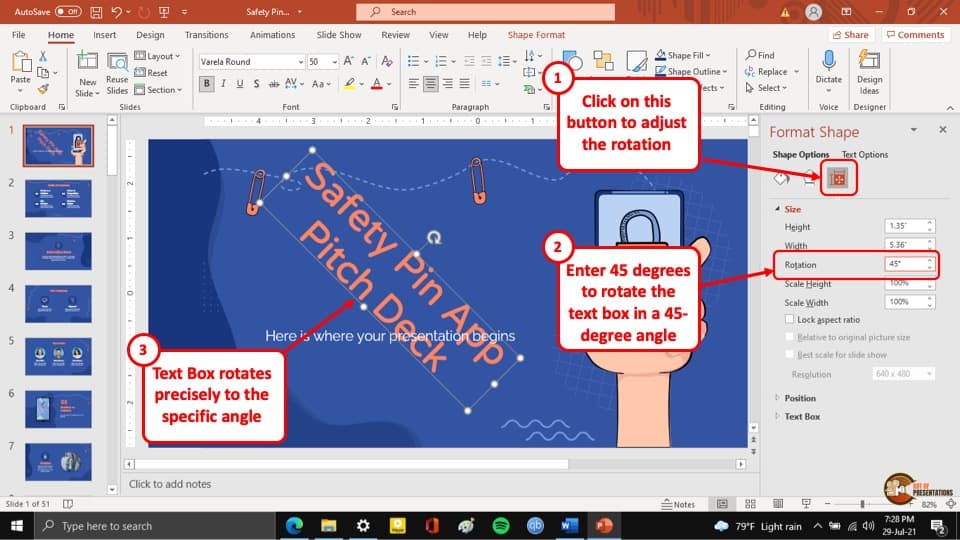Click the text highlight color button
The height and width of the screenshot is (540, 960).
[349, 84]
